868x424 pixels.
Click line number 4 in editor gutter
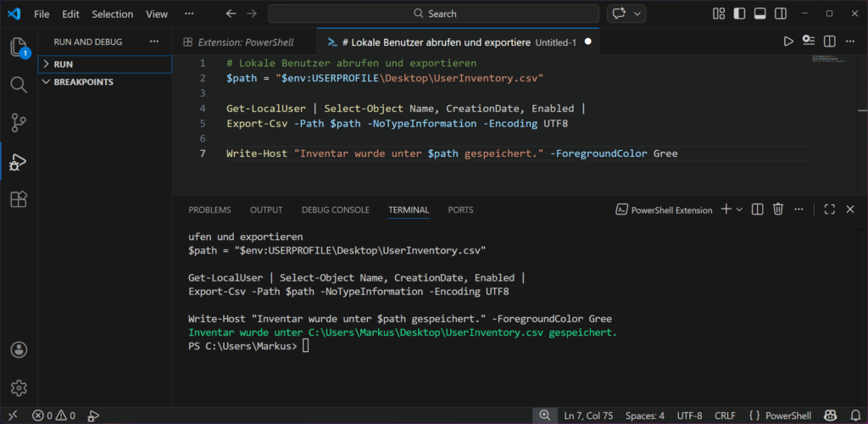pyautogui.click(x=203, y=109)
